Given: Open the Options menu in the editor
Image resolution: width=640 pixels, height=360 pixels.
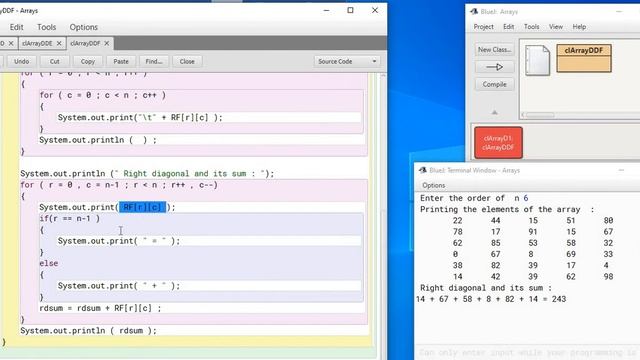Looking at the screenshot, I should pyautogui.click(x=84, y=27).
